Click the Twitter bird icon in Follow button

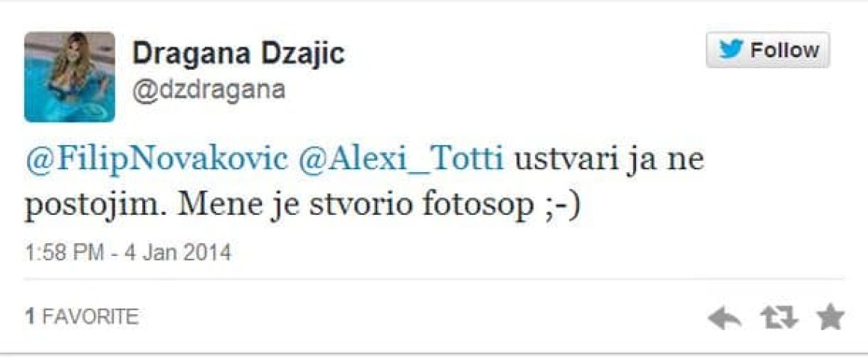731,50
